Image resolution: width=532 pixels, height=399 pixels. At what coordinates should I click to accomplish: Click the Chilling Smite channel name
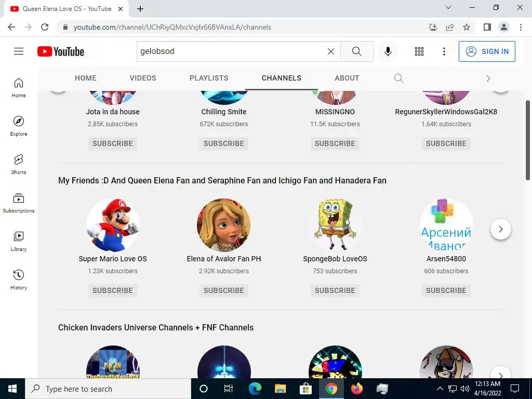(224, 112)
